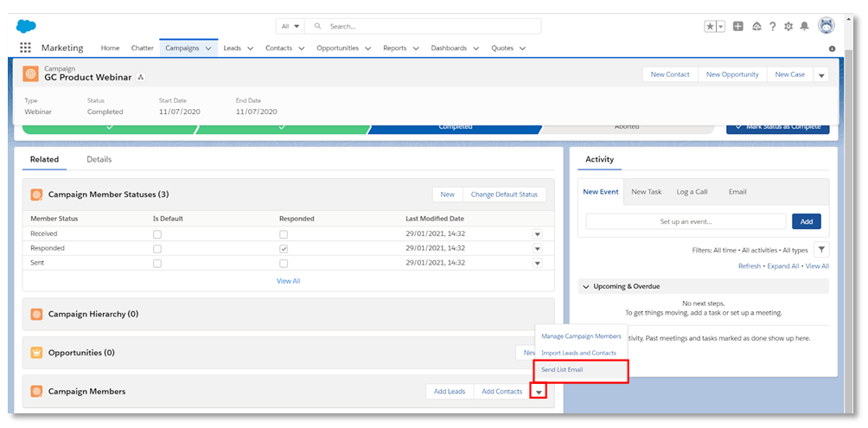Open the Setup gear icon
This screenshot has width=868, height=428.
(x=788, y=27)
